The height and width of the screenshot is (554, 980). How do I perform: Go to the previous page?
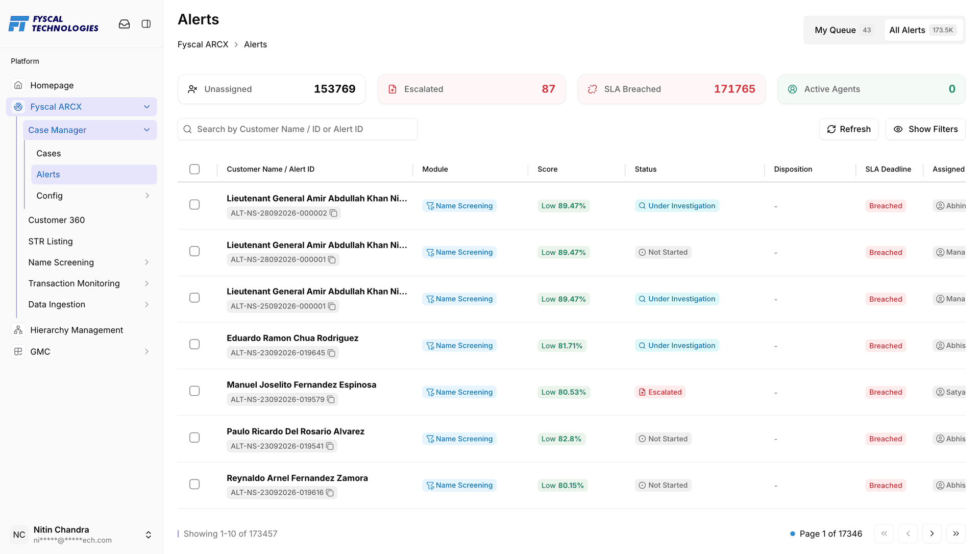click(x=908, y=534)
